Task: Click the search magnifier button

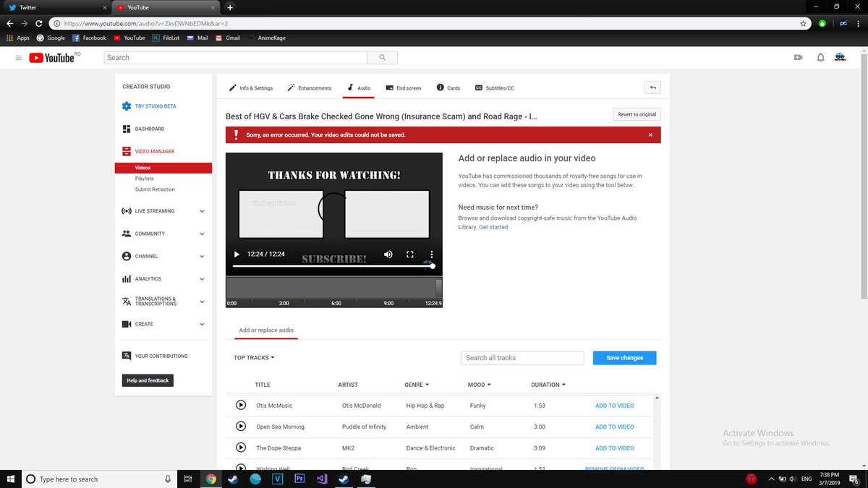Action: 383,57
